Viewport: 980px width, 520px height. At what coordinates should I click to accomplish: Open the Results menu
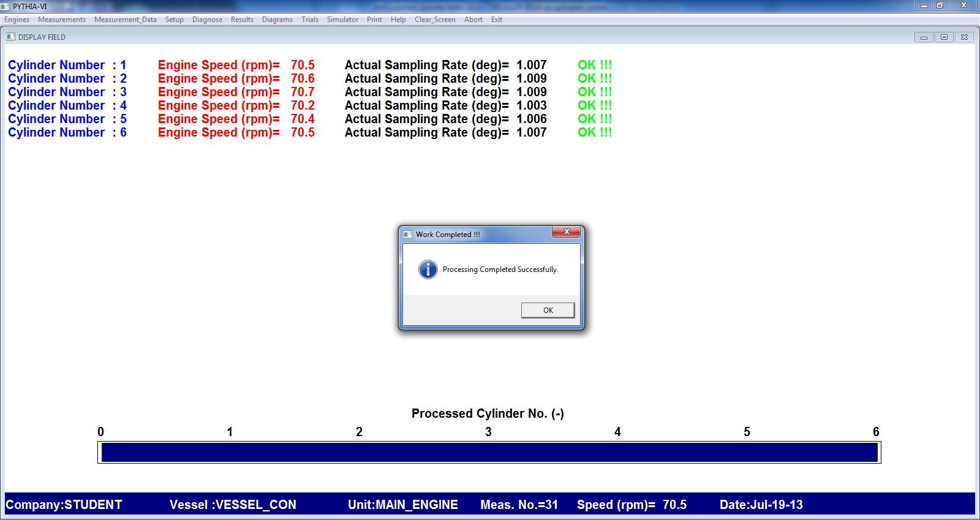(242, 20)
